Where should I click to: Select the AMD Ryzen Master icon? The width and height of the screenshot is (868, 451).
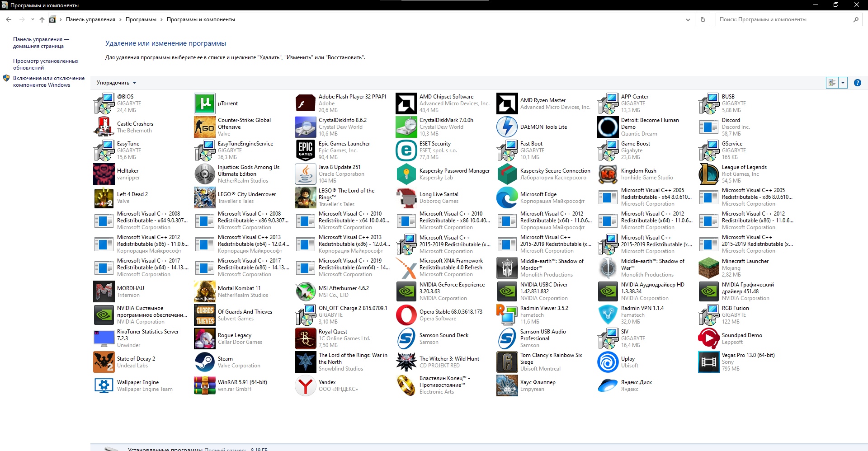coord(507,103)
